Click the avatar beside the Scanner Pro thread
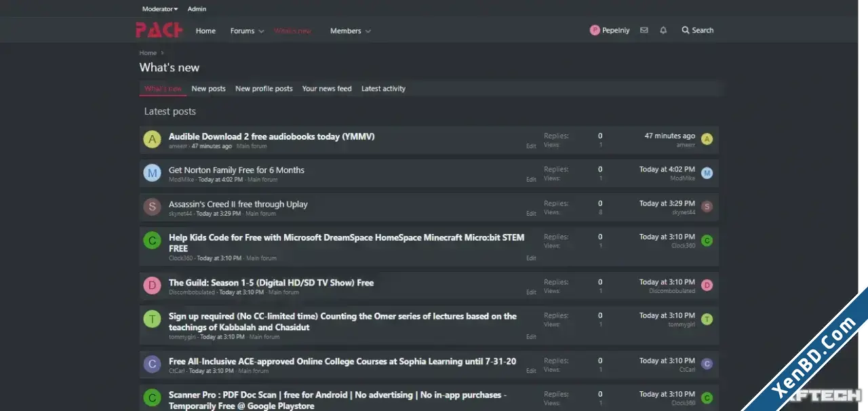Viewport: 868px width, 411px height. point(152,397)
